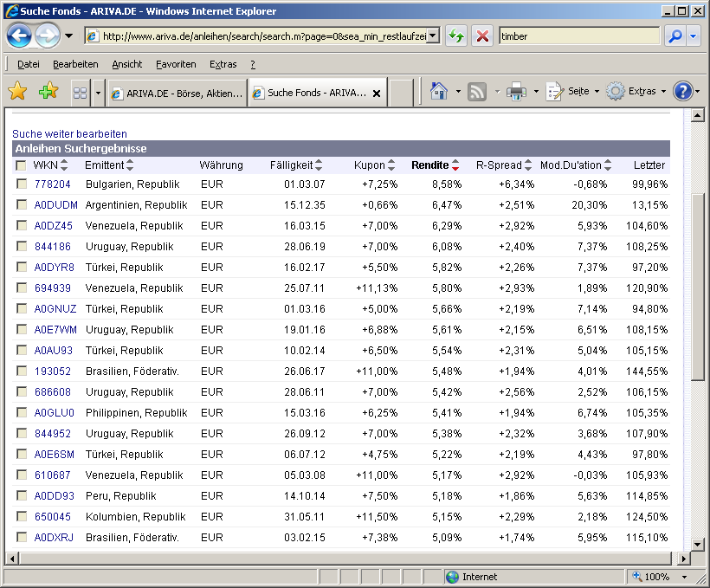Sort by Kupon column arrows

391,165
